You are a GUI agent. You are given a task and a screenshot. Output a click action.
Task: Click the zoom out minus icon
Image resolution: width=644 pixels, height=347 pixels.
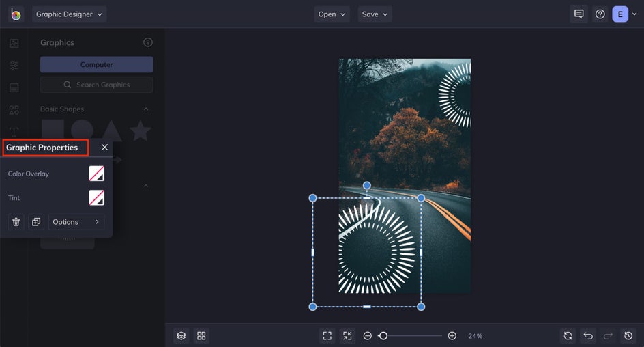pos(368,336)
